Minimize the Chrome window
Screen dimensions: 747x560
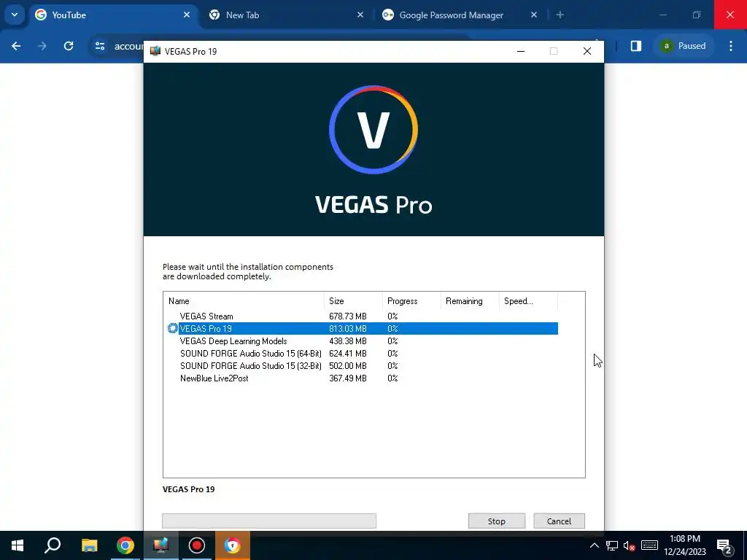662,15
